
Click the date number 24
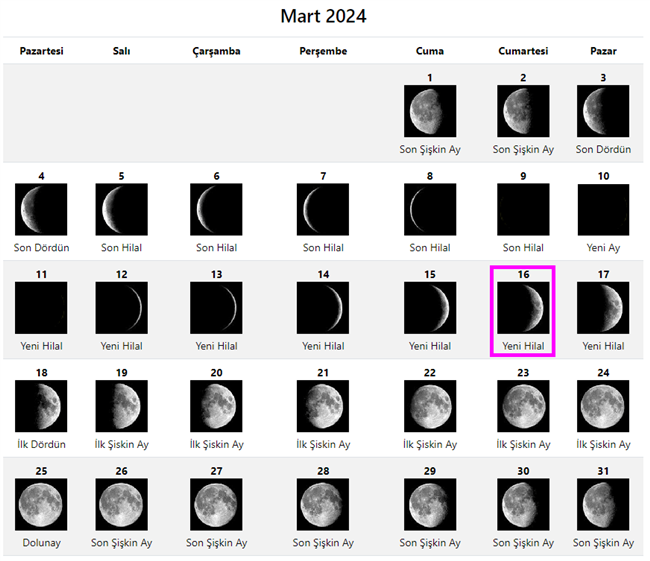(603, 372)
